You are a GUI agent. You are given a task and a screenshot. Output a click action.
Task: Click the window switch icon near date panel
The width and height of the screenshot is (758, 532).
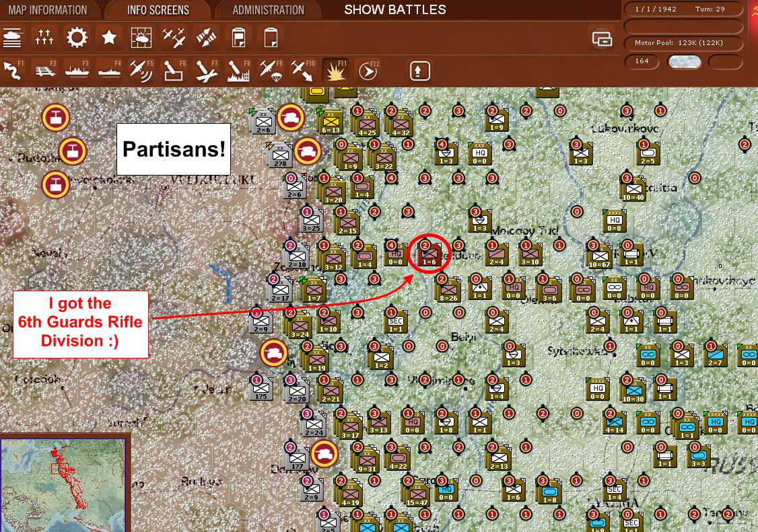pos(602,38)
